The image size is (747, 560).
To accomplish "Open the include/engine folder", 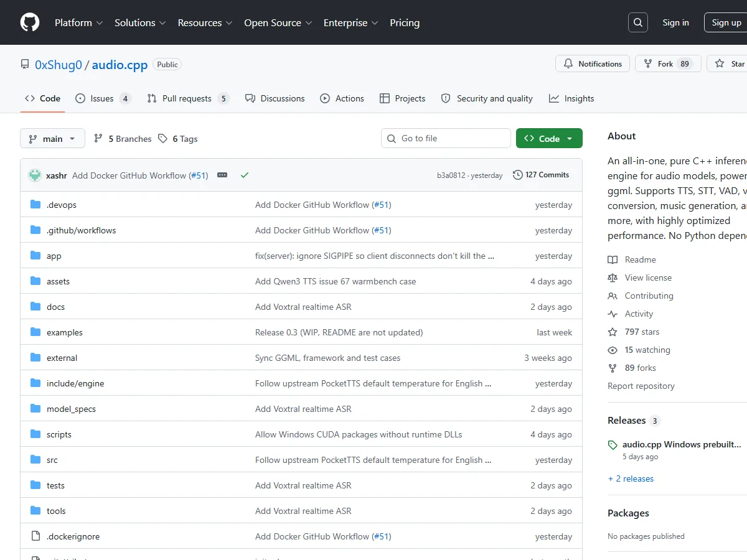I will pos(75,383).
